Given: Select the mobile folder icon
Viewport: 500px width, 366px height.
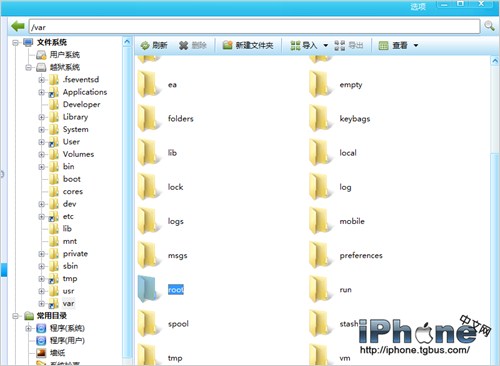Looking at the screenshot, I should click(x=317, y=221).
